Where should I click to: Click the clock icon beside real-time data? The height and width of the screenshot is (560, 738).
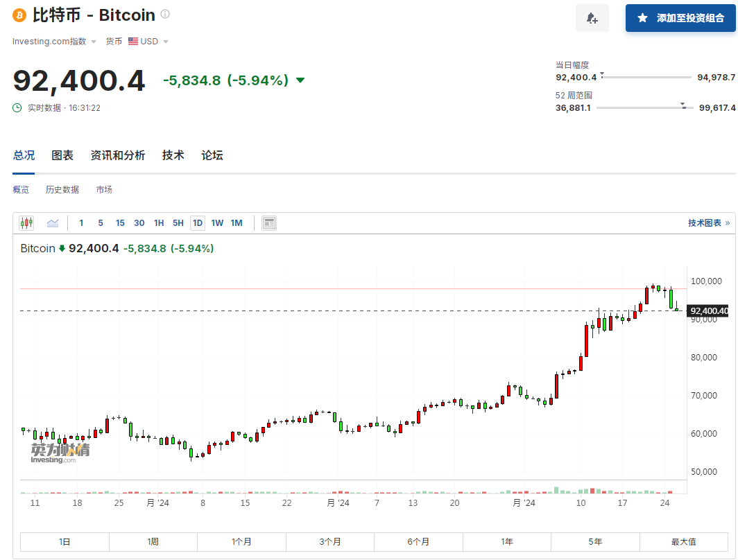[x=17, y=107]
